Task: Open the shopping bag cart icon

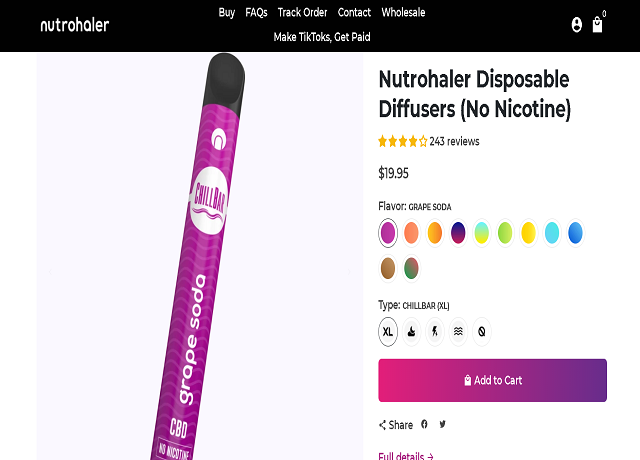Action: (x=597, y=25)
